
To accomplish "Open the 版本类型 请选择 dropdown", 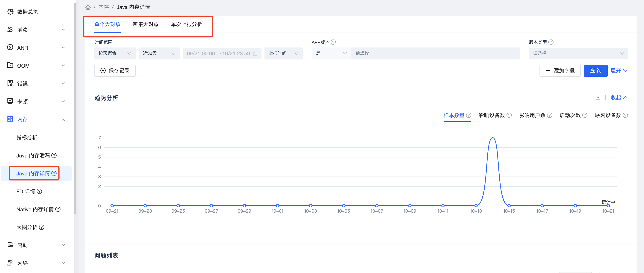I will (x=578, y=53).
